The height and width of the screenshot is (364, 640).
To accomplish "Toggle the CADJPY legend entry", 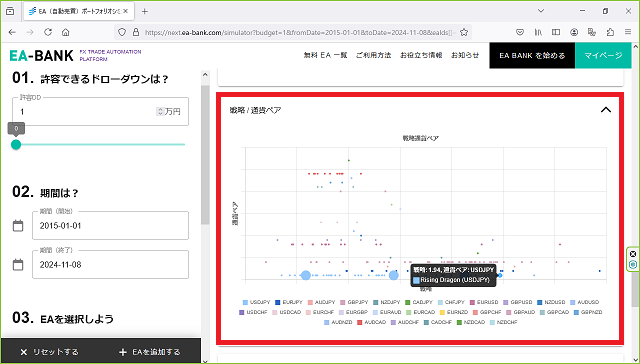I will 418,302.
